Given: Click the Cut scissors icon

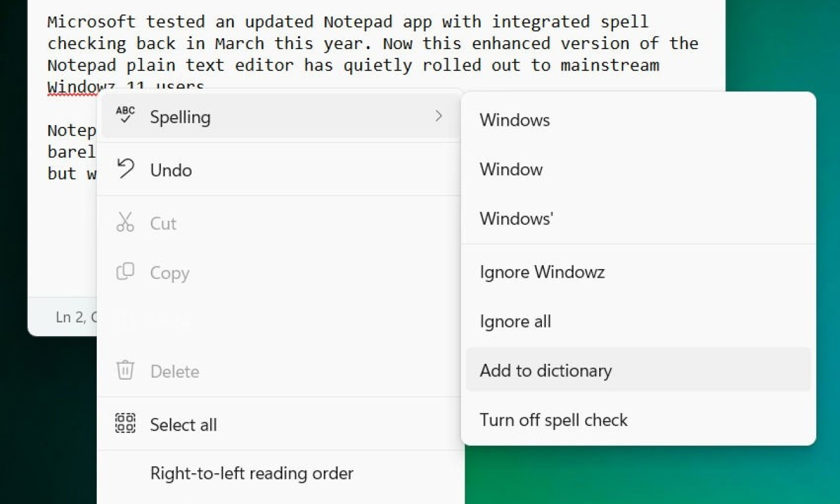Looking at the screenshot, I should pyautogui.click(x=125, y=222).
